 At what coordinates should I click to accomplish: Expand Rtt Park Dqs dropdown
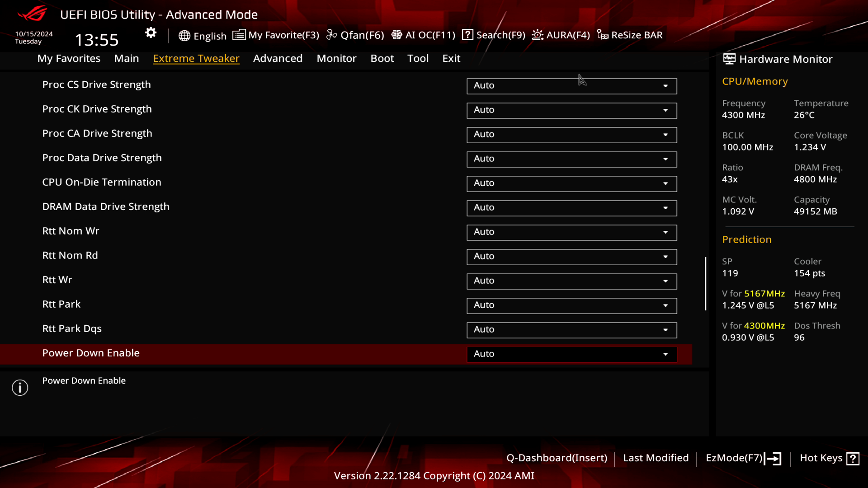pos(666,329)
